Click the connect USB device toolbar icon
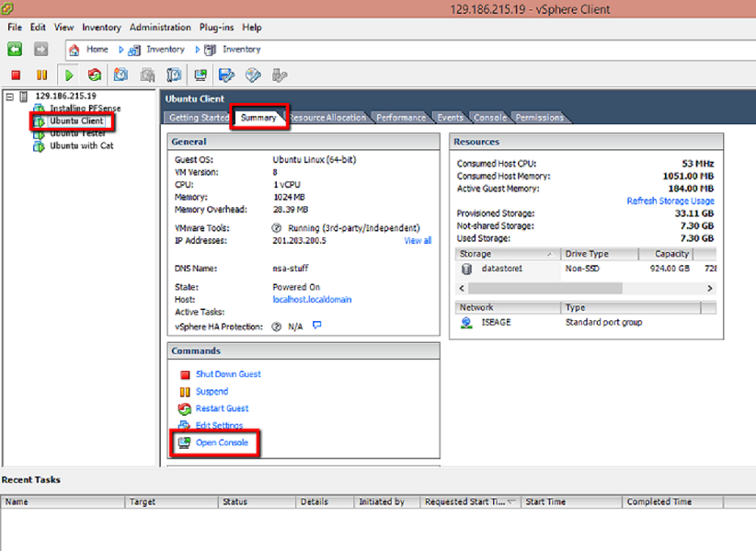756x551 pixels. coord(280,75)
